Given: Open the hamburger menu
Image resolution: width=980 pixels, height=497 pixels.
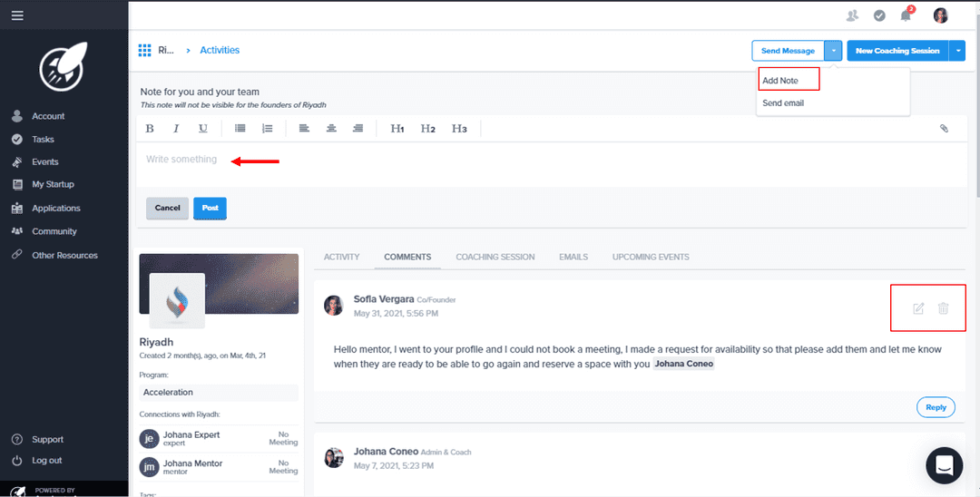Looking at the screenshot, I should [x=17, y=15].
